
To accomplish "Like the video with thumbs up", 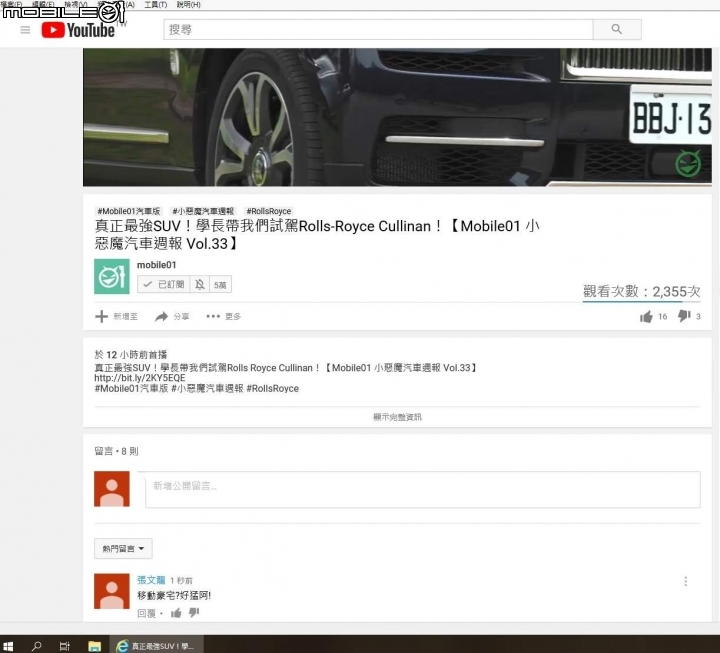I will click(x=646, y=316).
